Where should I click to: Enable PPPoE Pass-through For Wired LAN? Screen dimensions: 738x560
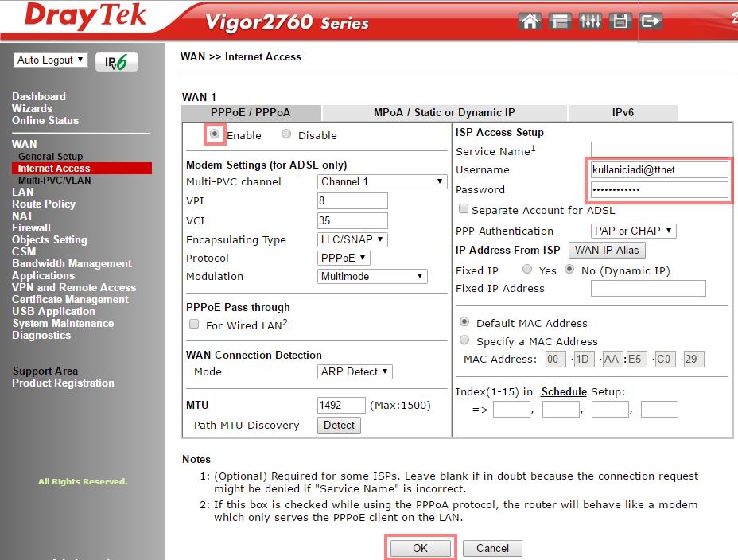194,325
